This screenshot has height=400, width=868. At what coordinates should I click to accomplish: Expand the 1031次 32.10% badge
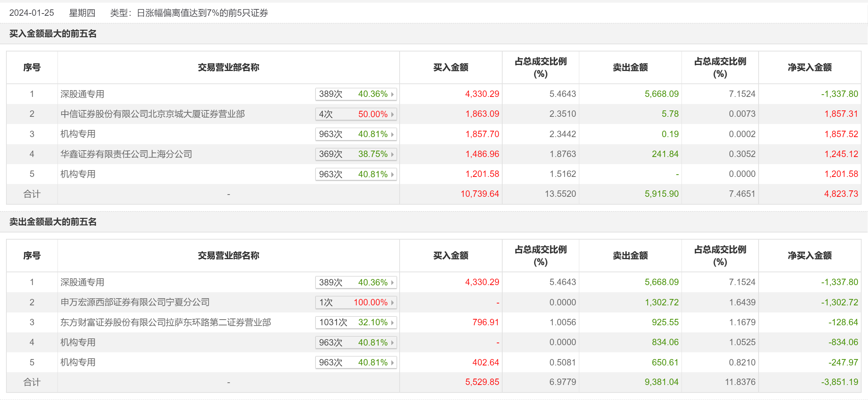(356, 322)
